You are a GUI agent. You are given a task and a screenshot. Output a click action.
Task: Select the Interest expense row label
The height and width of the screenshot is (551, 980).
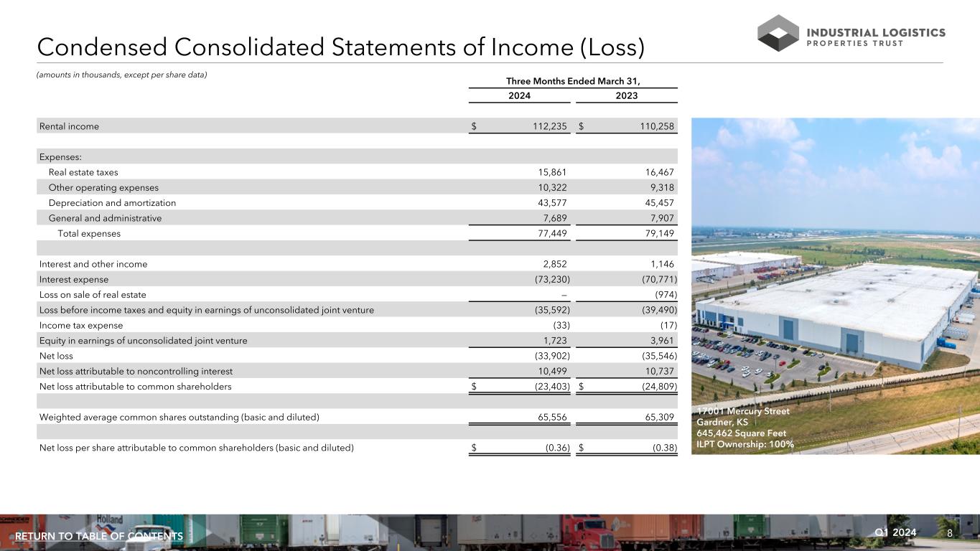pyautogui.click(x=74, y=279)
